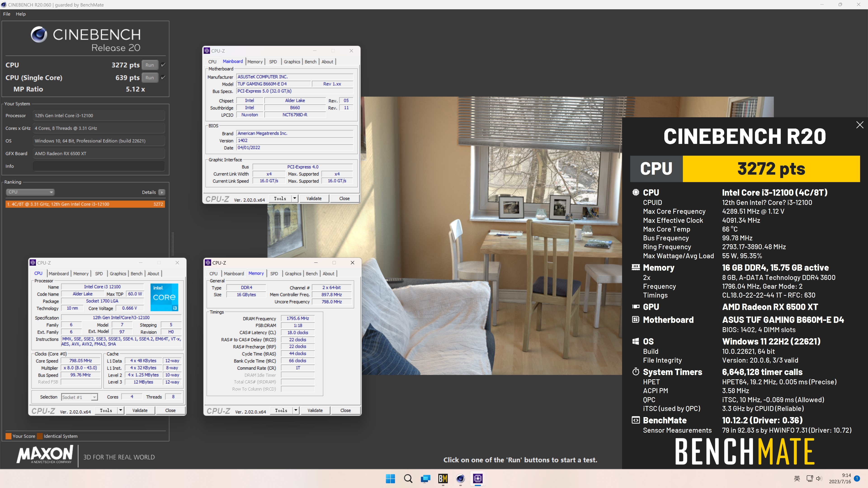This screenshot has height=488, width=868.
Task: Click Validate in CPU-Z Mainboard window
Action: point(314,198)
